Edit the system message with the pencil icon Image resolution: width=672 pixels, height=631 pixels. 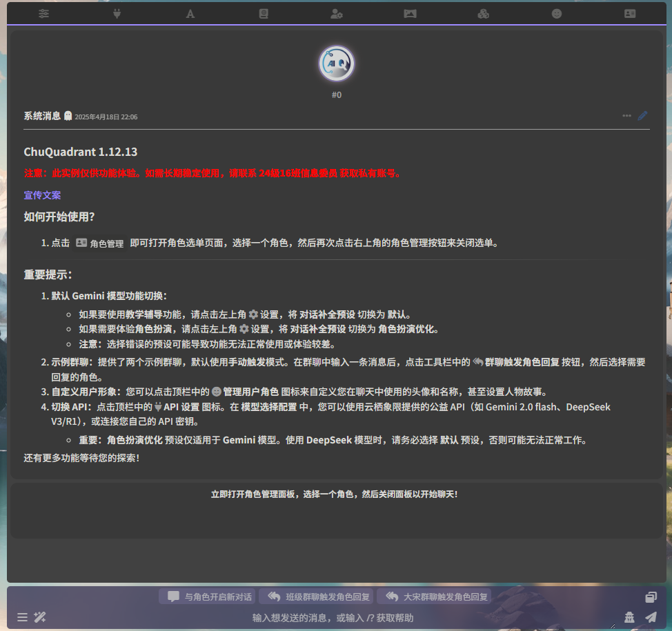642,116
